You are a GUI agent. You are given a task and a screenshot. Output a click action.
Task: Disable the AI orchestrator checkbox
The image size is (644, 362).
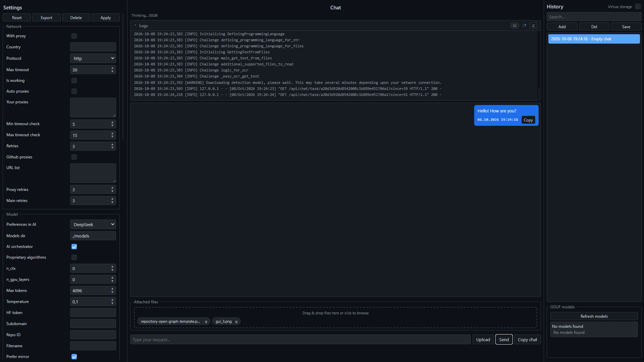point(74,247)
